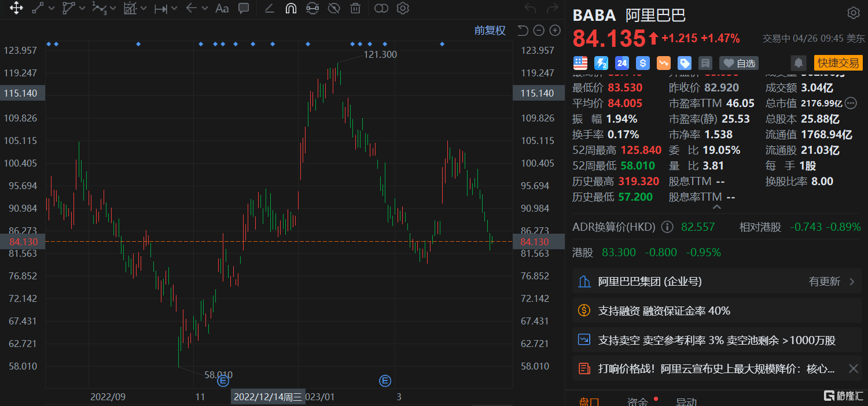Viewport: 868px width, 406px height.
Task: Click the 121.300 high price annotation
Action: (x=380, y=54)
